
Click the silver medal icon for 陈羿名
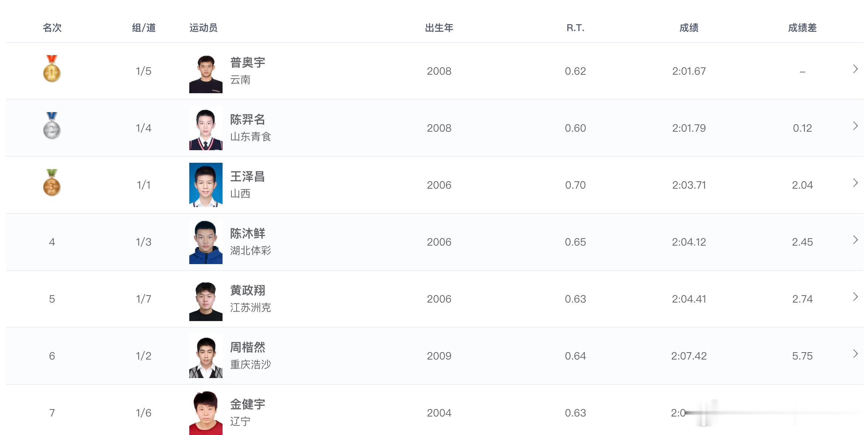(x=52, y=126)
